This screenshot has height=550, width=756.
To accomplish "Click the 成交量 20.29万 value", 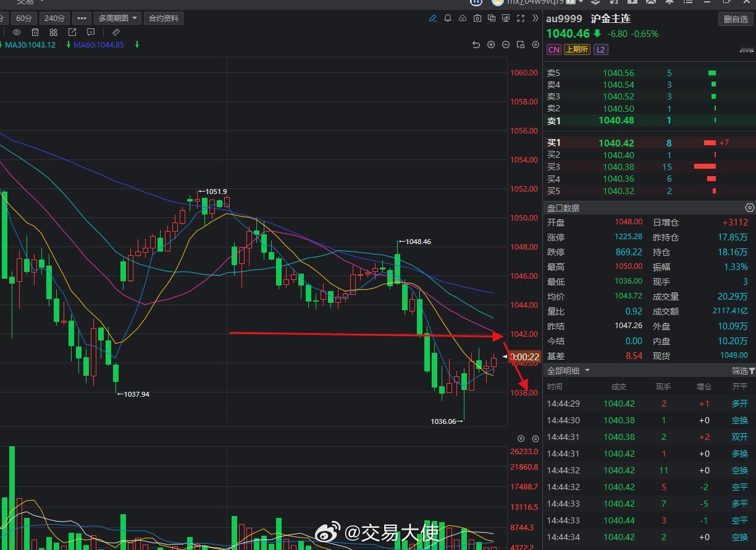I will [x=732, y=297].
